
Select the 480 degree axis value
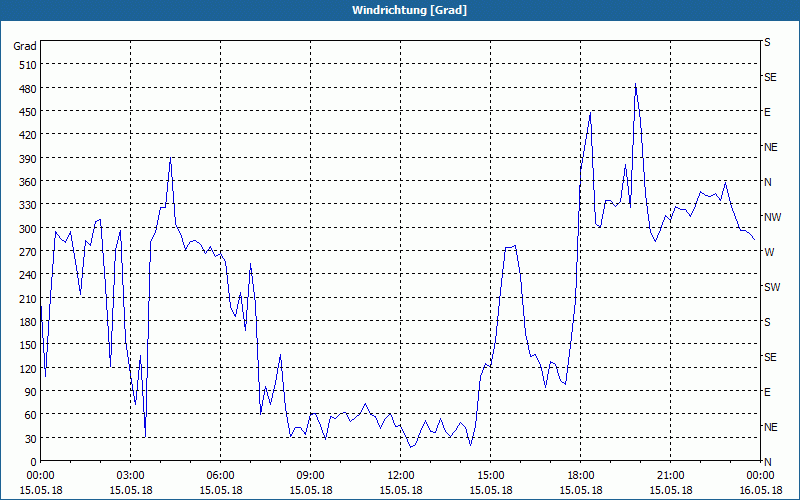tap(28, 89)
